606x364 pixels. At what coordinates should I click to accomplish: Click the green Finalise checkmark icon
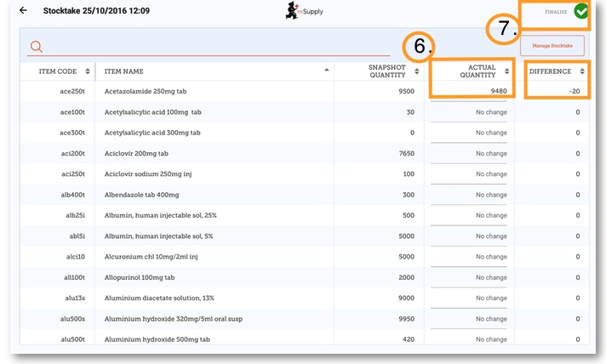pyautogui.click(x=581, y=12)
